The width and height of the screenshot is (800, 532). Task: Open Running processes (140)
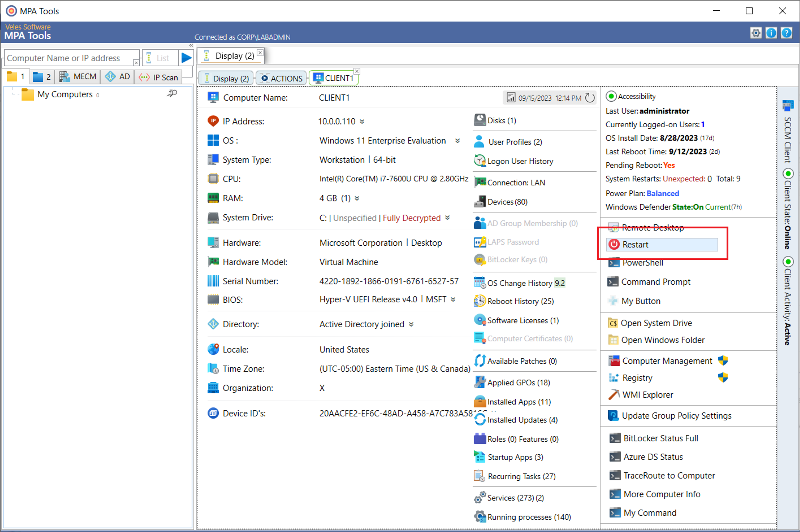click(x=522, y=517)
